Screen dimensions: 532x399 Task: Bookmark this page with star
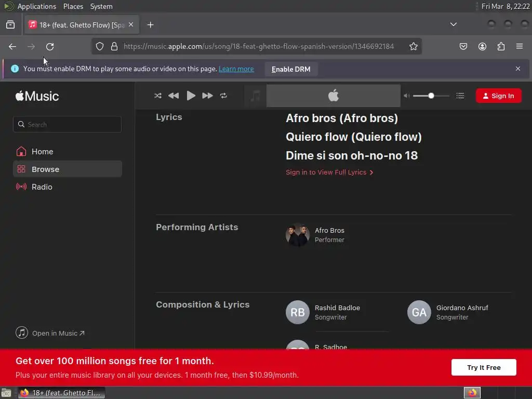click(413, 46)
